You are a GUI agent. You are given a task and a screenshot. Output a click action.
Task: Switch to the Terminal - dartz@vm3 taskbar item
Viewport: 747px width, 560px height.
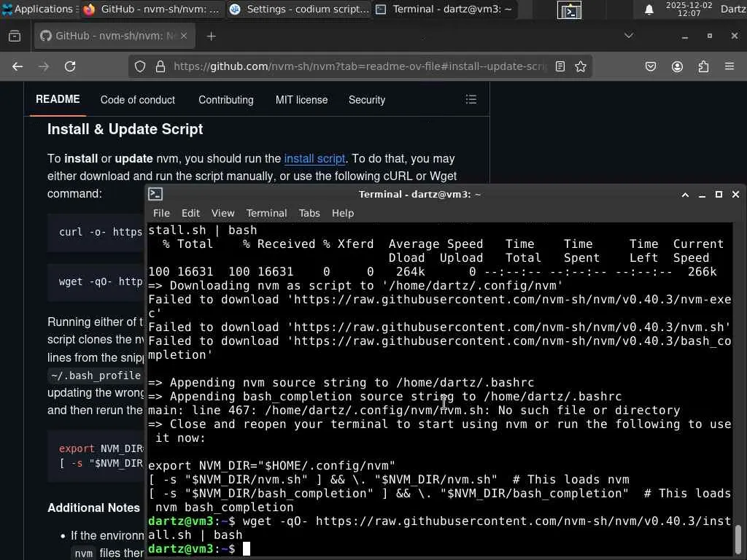[x=444, y=9]
